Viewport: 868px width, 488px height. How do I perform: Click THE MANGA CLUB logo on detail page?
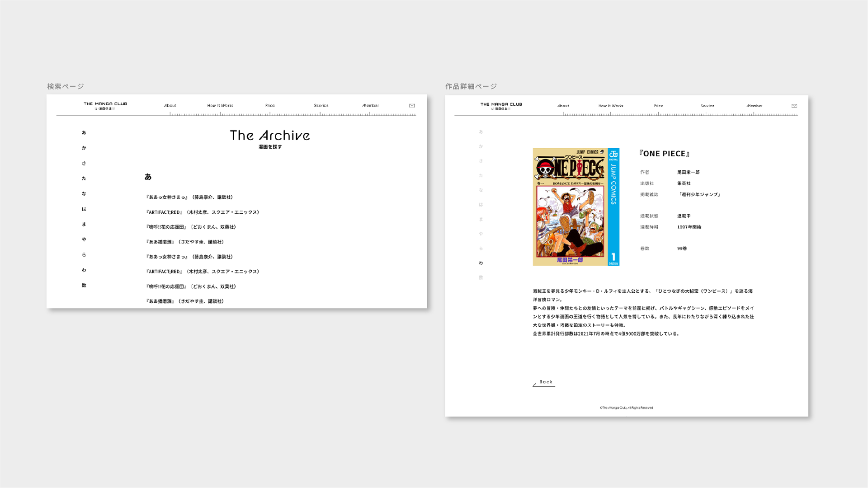tap(501, 106)
